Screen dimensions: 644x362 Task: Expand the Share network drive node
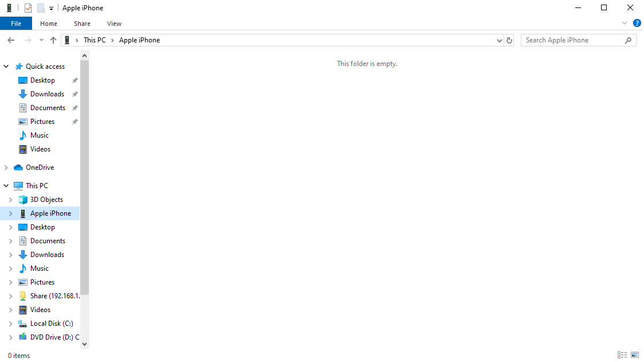11,296
